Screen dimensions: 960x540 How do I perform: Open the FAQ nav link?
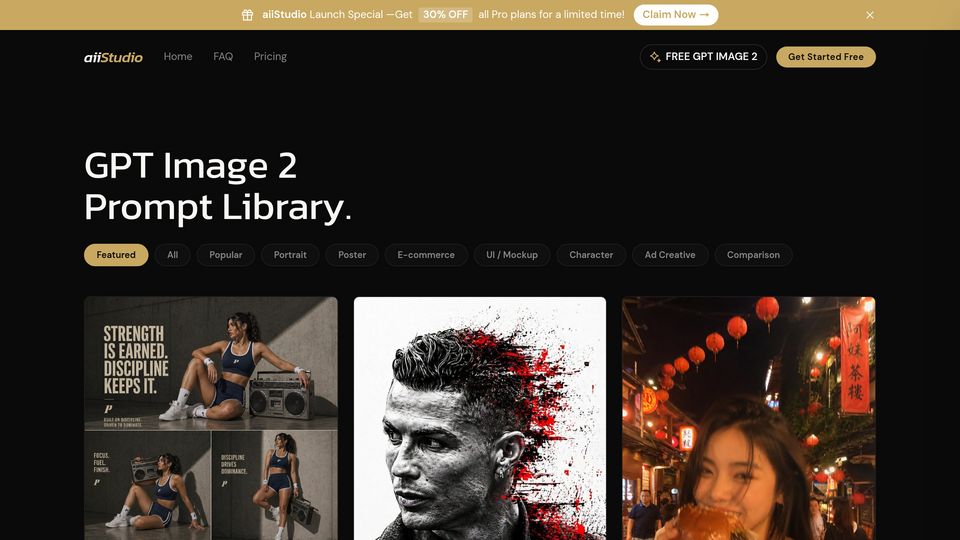tap(223, 56)
